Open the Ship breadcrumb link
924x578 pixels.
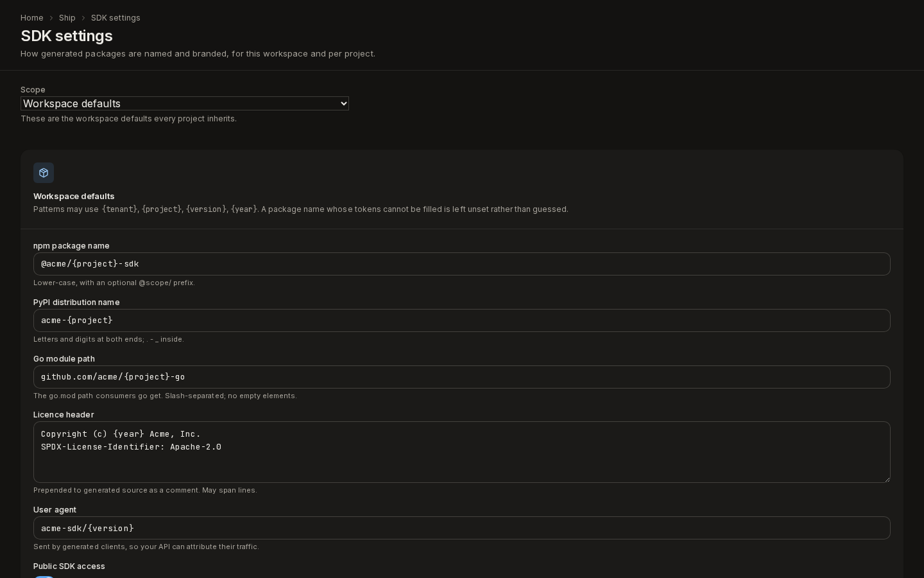(x=67, y=18)
